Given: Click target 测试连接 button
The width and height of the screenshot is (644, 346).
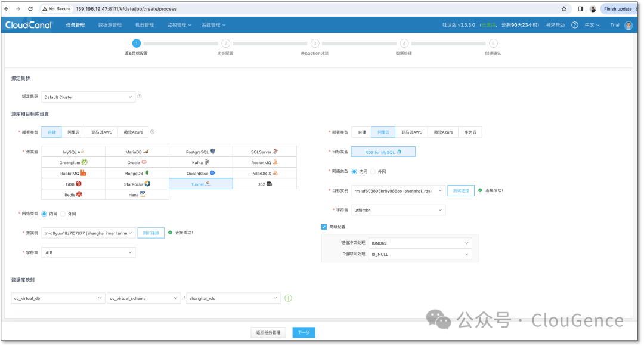Looking at the screenshot, I should click(x=461, y=191).
